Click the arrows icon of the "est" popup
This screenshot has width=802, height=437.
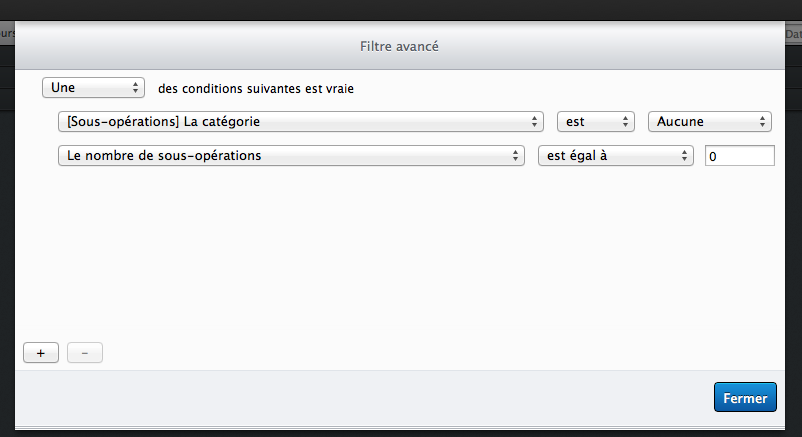click(627, 122)
